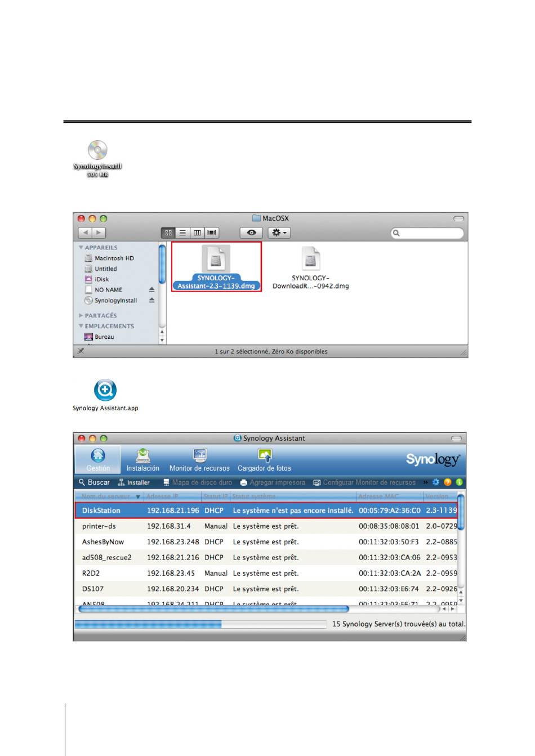Image resolution: width=535 pixels, height=756 pixels.
Task: Click the search progress bar
Action: 200,624
